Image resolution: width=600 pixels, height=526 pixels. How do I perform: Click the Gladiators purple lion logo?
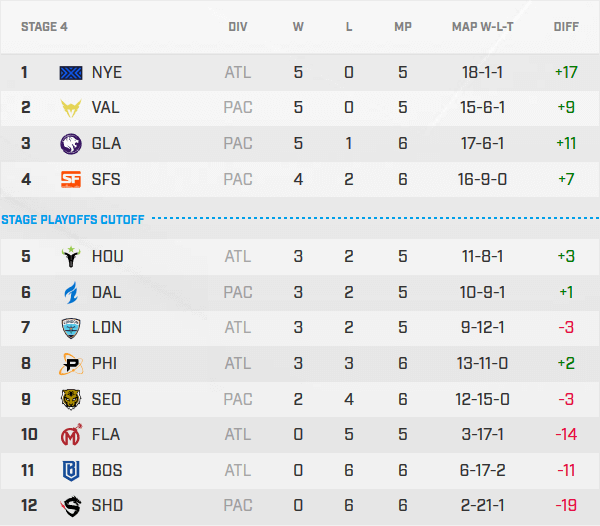tap(72, 143)
